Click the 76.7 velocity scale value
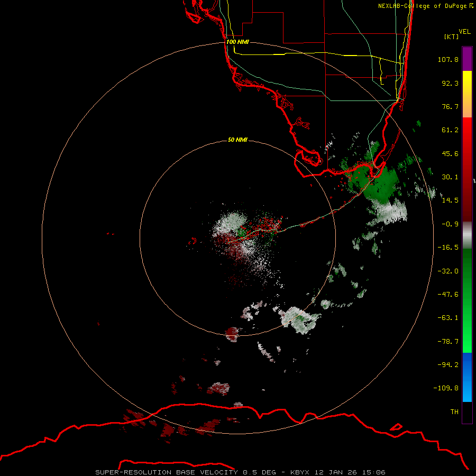Screen dimensions: 476x476 pyautogui.click(x=450, y=106)
